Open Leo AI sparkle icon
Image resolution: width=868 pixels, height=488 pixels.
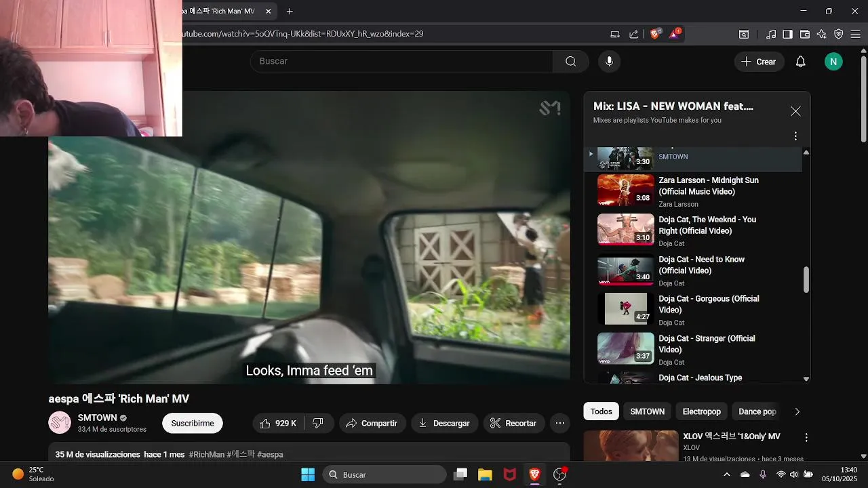(822, 34)
